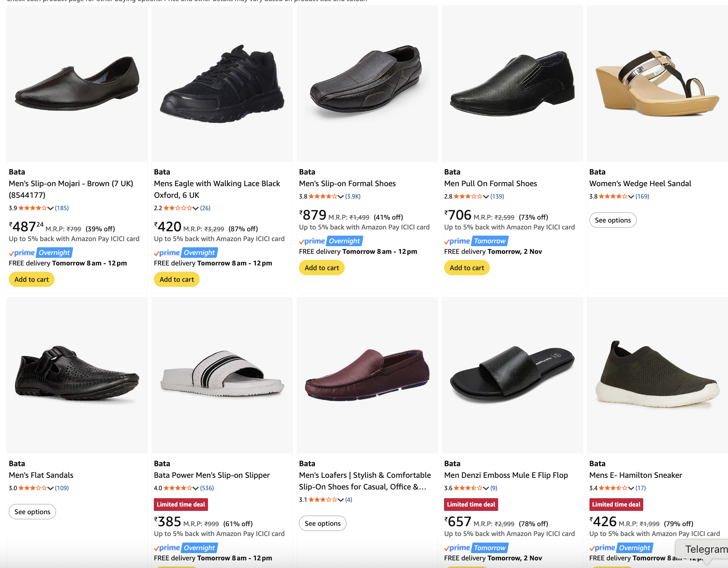Open the Slip-on Mojari shoe image
This screenshot has height=568, width=728.
(x=77, y=84)
